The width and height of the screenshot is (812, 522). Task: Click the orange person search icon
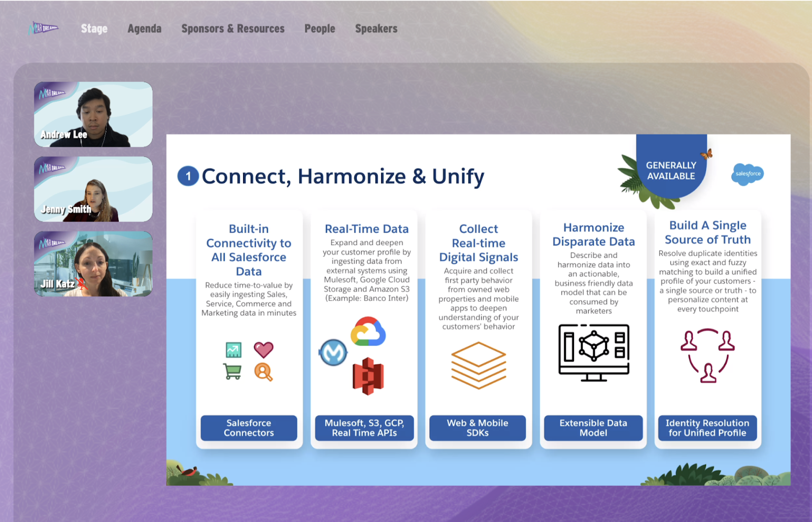point(263,372)
